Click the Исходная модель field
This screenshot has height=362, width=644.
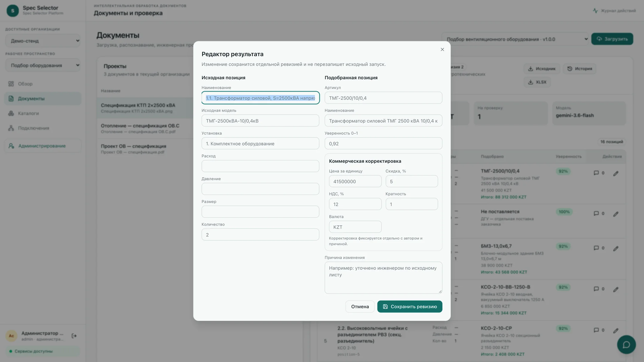260,121
